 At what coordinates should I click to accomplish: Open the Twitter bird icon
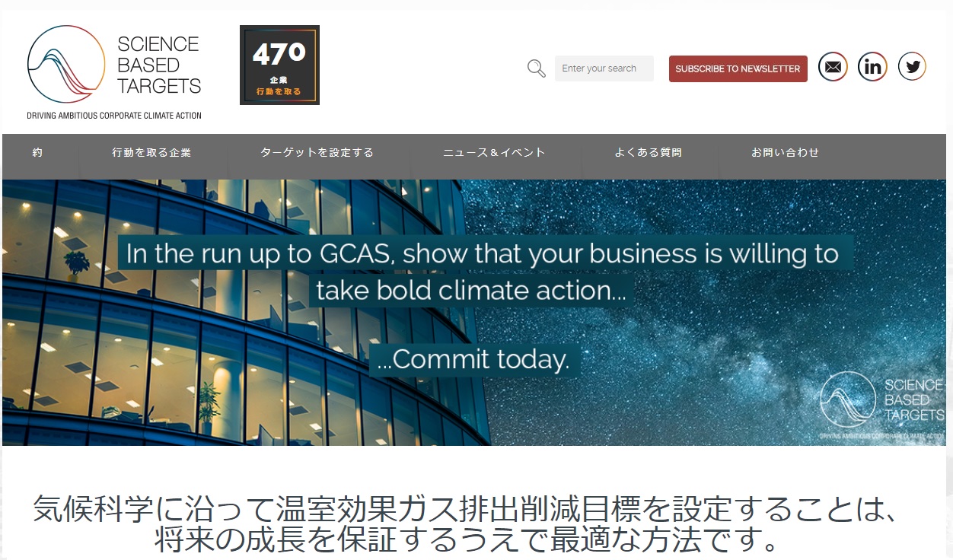tap(912, 67)
